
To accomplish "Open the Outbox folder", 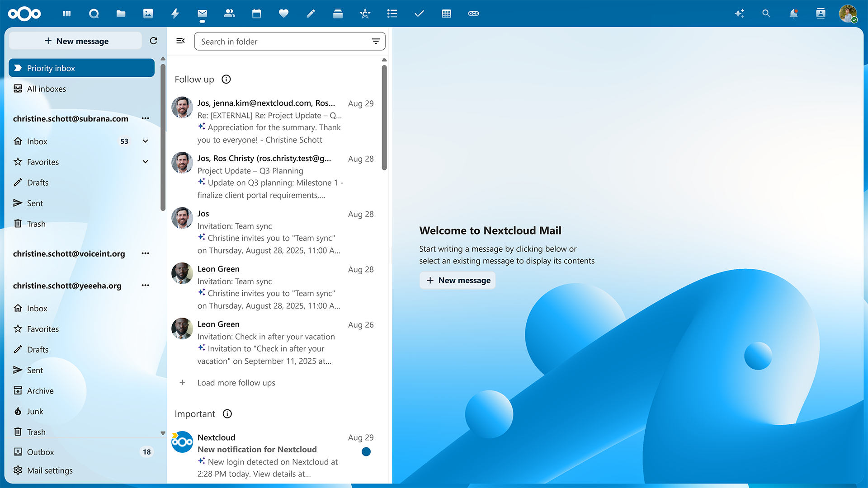I will coord(40,452).
